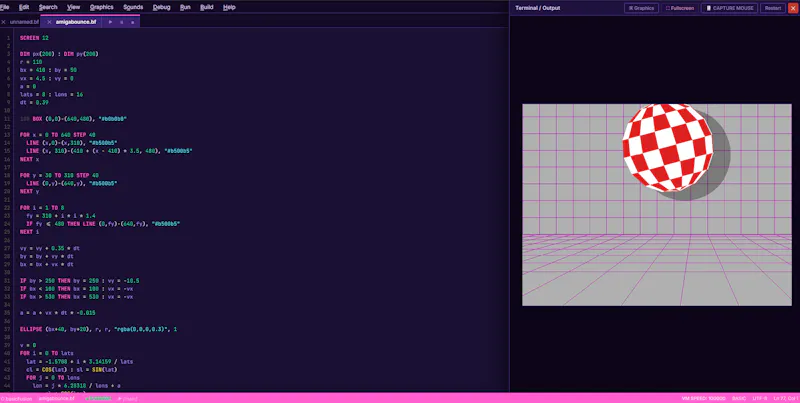800x403 pixels.
Task: Click the 'NEXT y' code line
Action: click(x=30, y=191)
